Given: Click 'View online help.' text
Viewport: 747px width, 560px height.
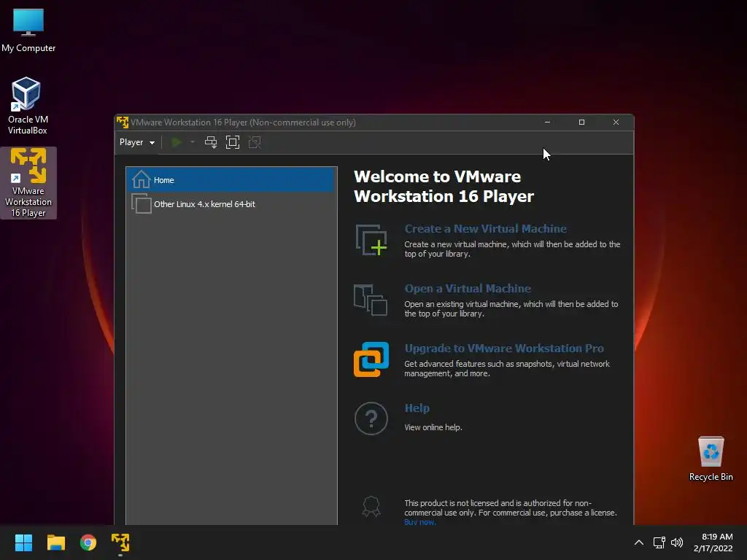Looking at the screenshot, I should coord(433,427).
